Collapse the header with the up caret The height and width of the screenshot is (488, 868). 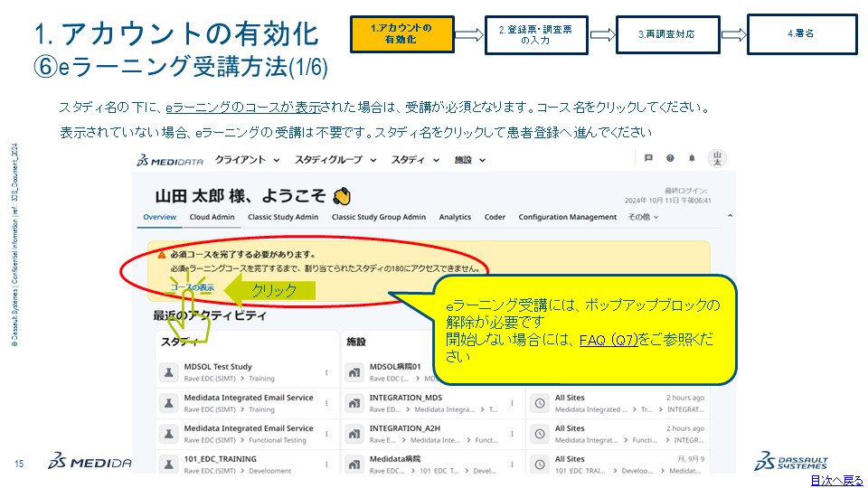pos(730,216)
